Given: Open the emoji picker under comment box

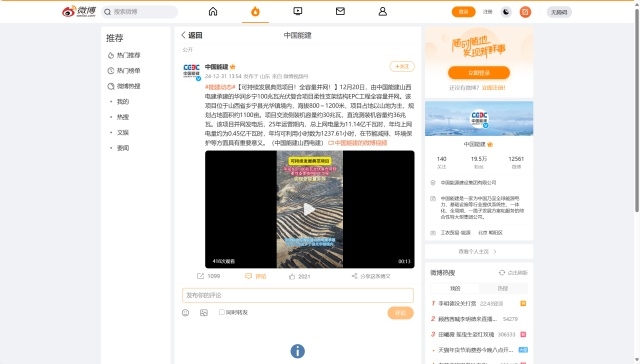Looking at the screenshot, I should [x=185, y=313].
